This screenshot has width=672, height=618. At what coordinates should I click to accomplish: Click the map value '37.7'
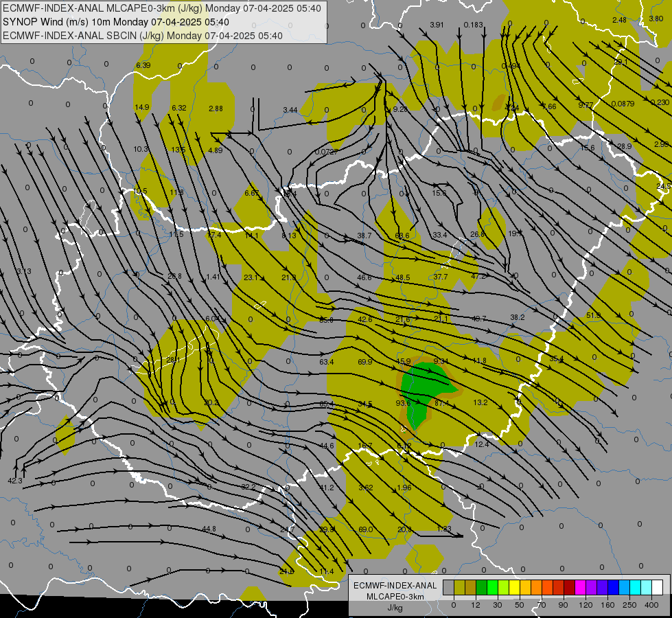[x=441, y=277]
